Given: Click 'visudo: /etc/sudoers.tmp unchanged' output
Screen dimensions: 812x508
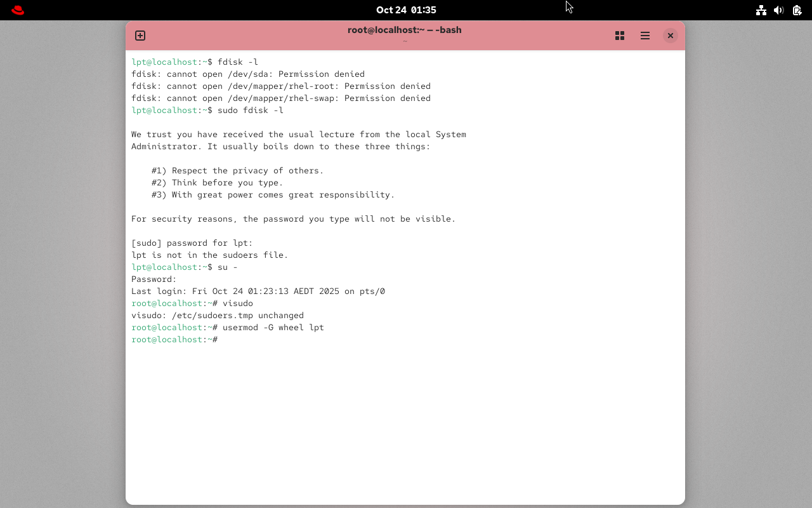Looking at the screenshot, I should click(218, 316).
